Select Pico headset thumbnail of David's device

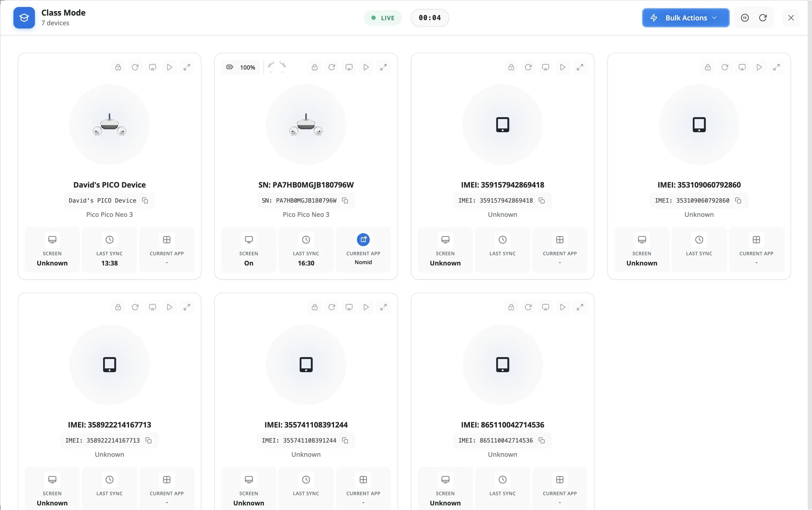pos(110,125)
